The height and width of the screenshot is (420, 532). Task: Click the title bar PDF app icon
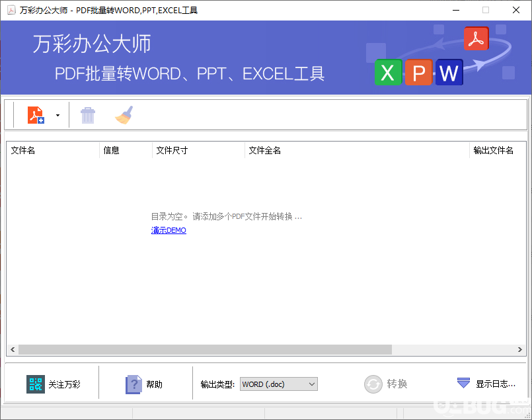[11, 10]
